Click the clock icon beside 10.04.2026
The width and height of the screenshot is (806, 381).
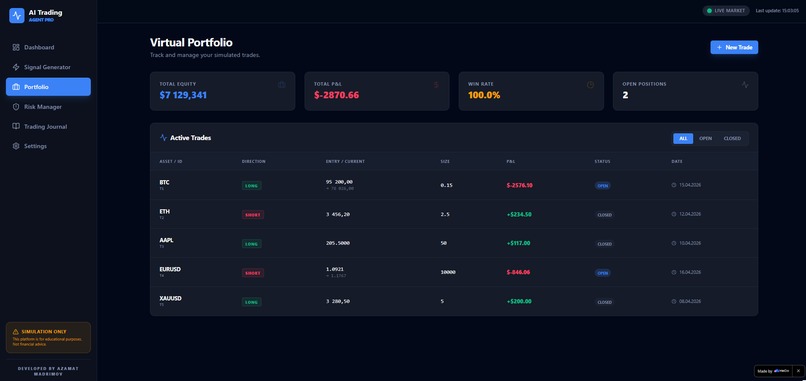tap(674, 243)
